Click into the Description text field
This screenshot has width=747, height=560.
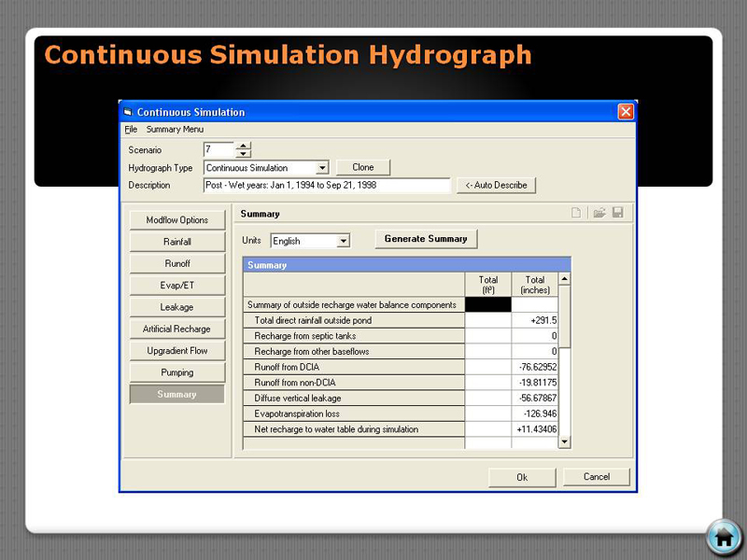click(x=326, y=185)
